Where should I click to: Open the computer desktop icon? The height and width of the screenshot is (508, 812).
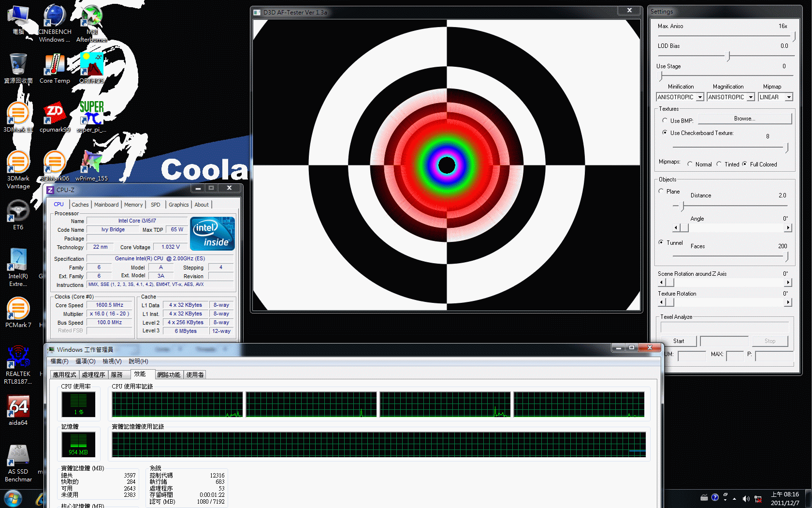pos(18,19)
